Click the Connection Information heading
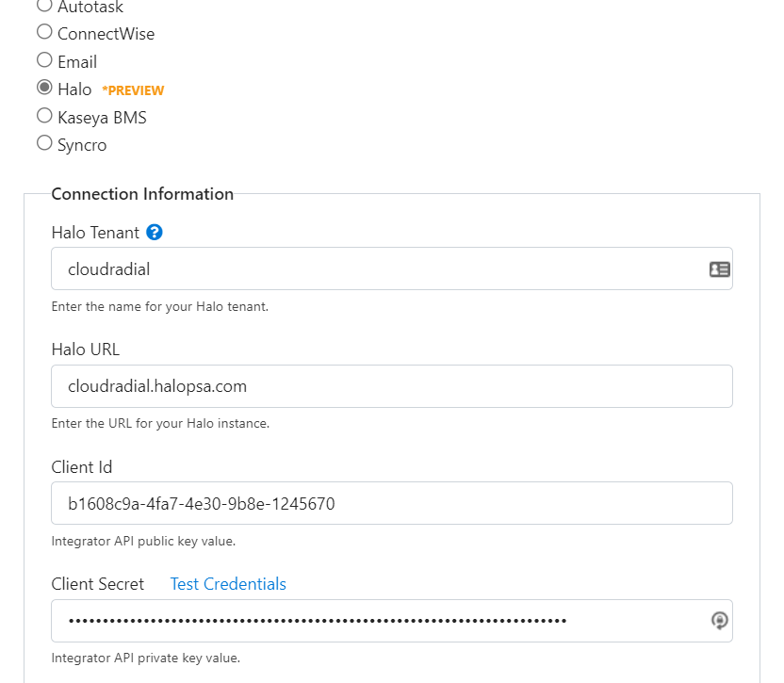 142,194
